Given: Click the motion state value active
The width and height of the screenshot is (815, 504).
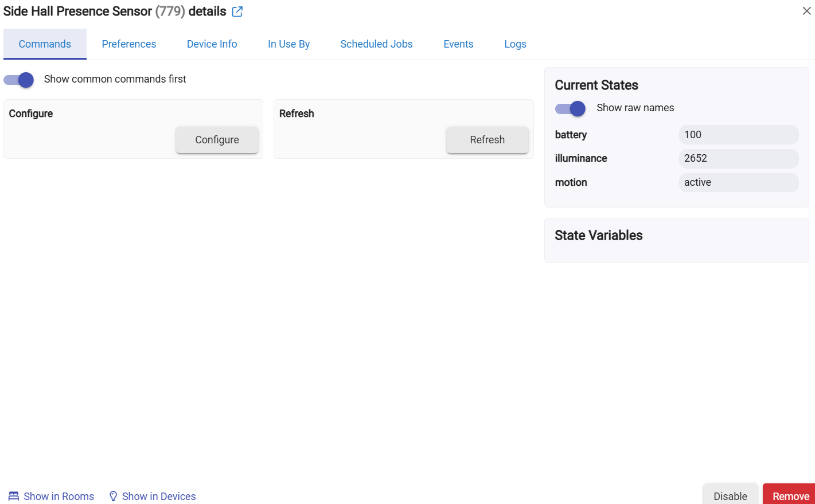Looking at the screenshot, I should [x=738, y=182].
